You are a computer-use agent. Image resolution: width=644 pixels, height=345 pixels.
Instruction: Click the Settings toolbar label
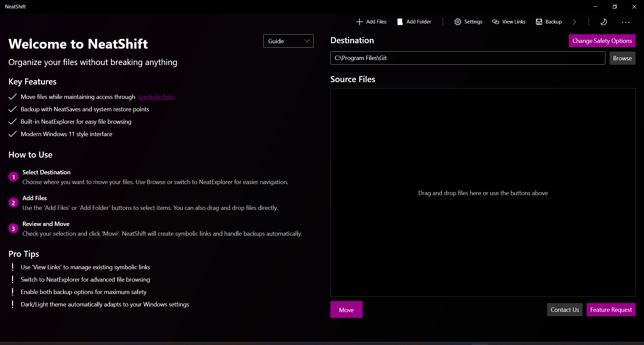[473, 22]
